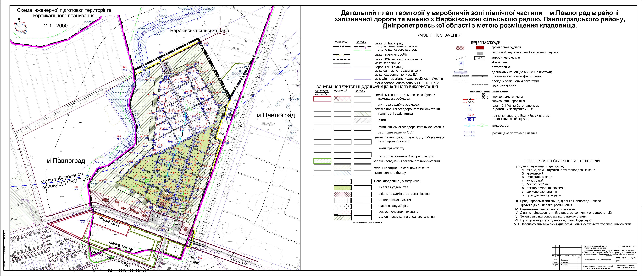Click the legend entry межа 300-метрової зони огляду
Image resolution: width=644 pixels, height=276 pixels.
pyautogui.click(x=398, y=59)
